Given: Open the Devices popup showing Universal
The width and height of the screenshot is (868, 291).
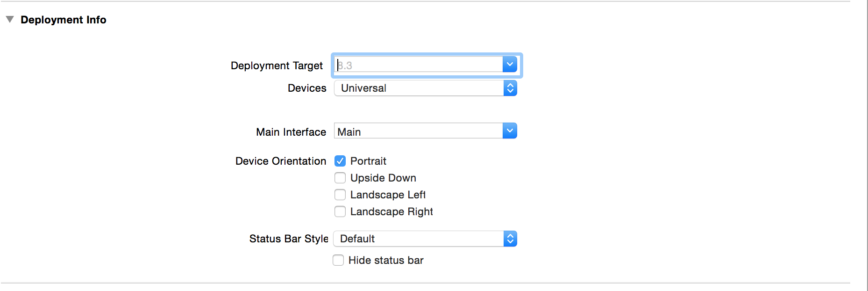Looking at the screenshot, I should [418, 88].
